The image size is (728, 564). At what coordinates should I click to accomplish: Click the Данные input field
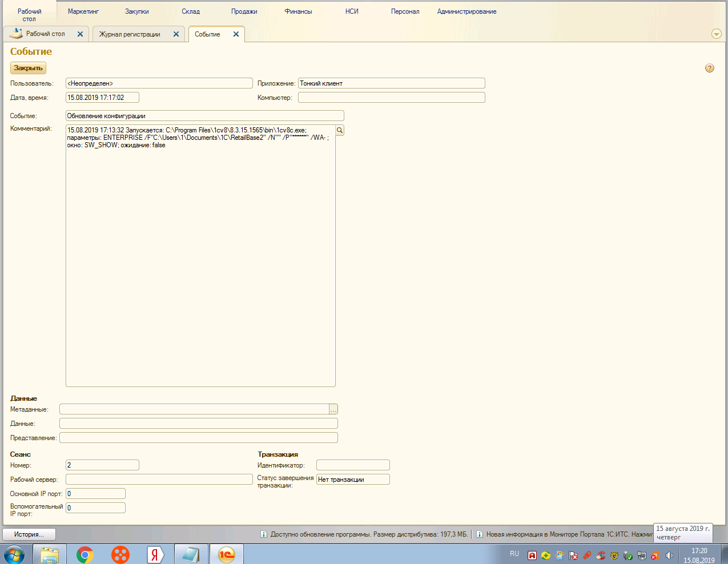(199, 424)
